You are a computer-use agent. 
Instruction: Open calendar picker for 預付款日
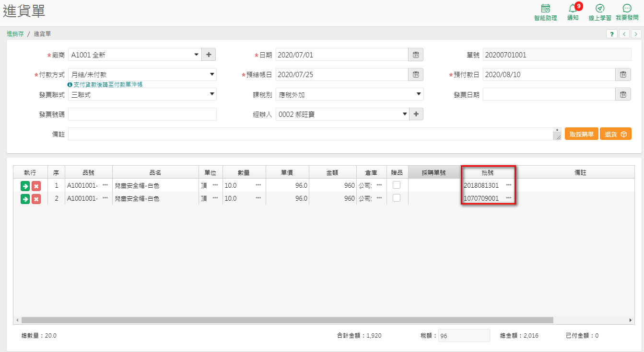[623, 75]
